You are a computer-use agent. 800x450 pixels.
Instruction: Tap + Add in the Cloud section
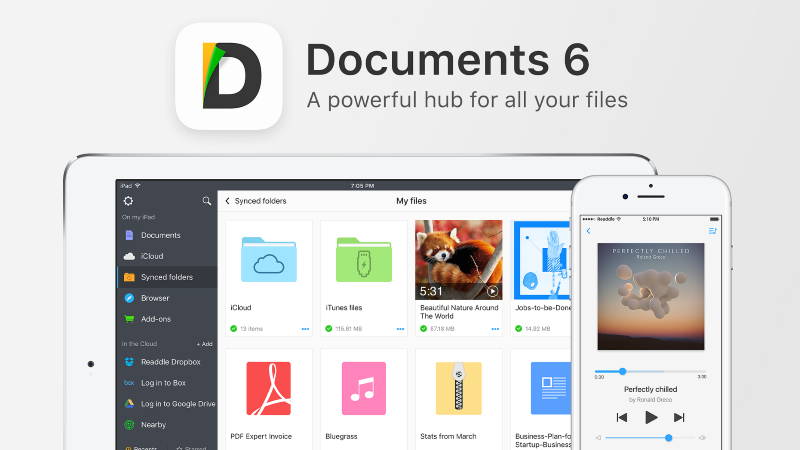[x=204, y=343]
